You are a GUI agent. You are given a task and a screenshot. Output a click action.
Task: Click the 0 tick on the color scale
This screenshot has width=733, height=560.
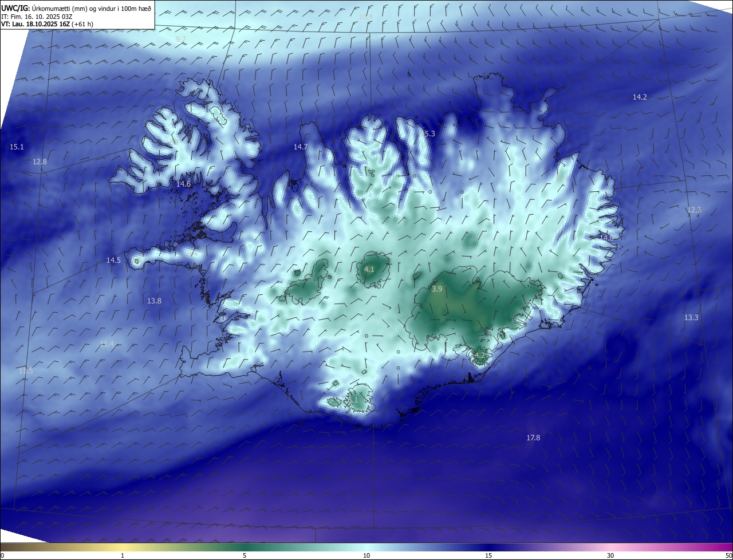click(x=2, y=555)
